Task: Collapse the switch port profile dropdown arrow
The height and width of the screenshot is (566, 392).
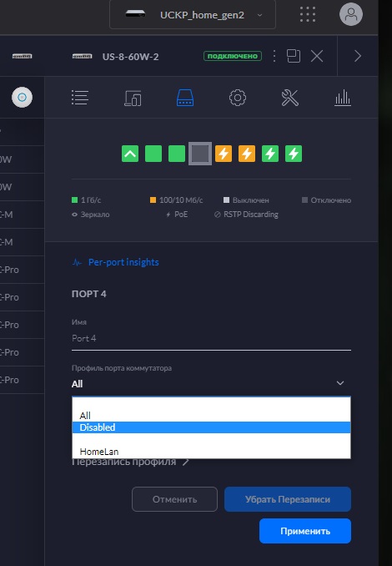Action: [x=340, y=383]
